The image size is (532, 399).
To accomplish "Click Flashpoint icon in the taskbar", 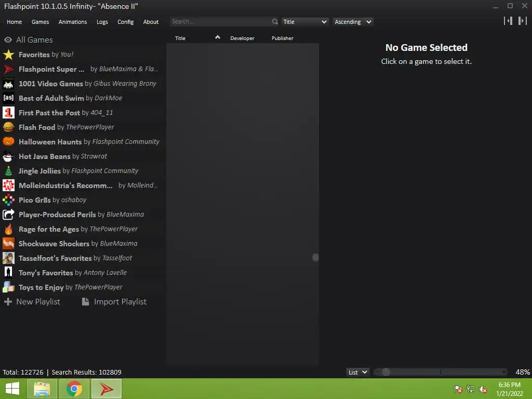I will tap(106, 389).
